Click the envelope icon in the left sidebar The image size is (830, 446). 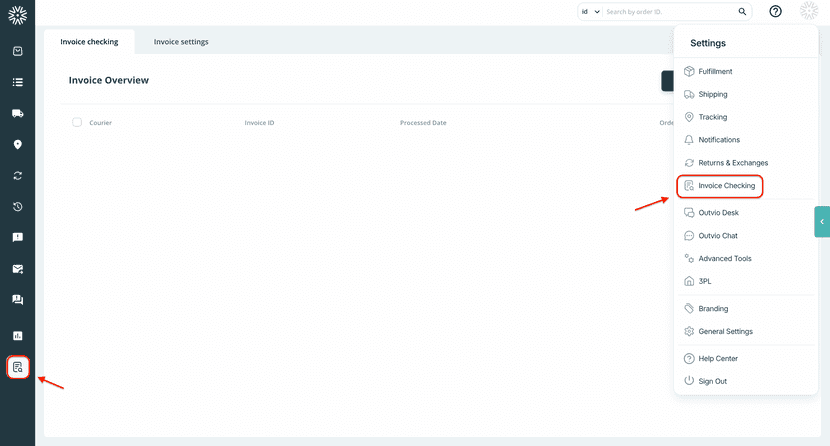18,268
